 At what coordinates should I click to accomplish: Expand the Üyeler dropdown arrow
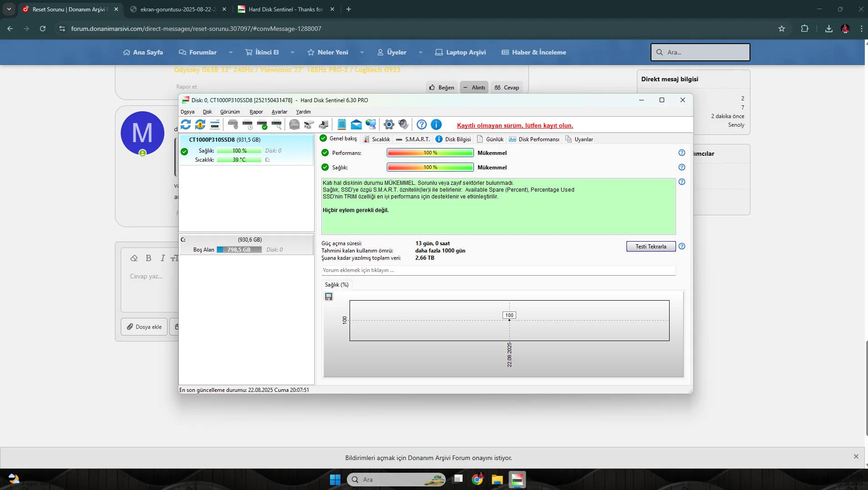tap(420, 52)
